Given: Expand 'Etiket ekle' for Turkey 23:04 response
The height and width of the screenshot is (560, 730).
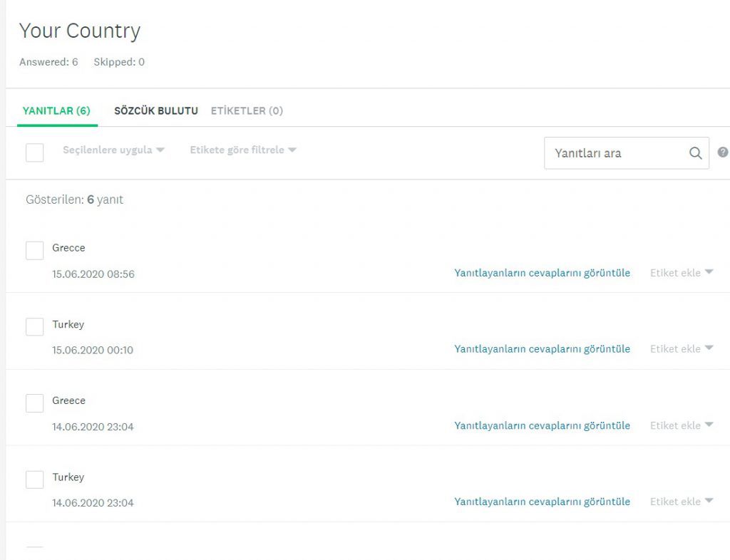Looking at the screenshot, I should click(x=681, y=502).
